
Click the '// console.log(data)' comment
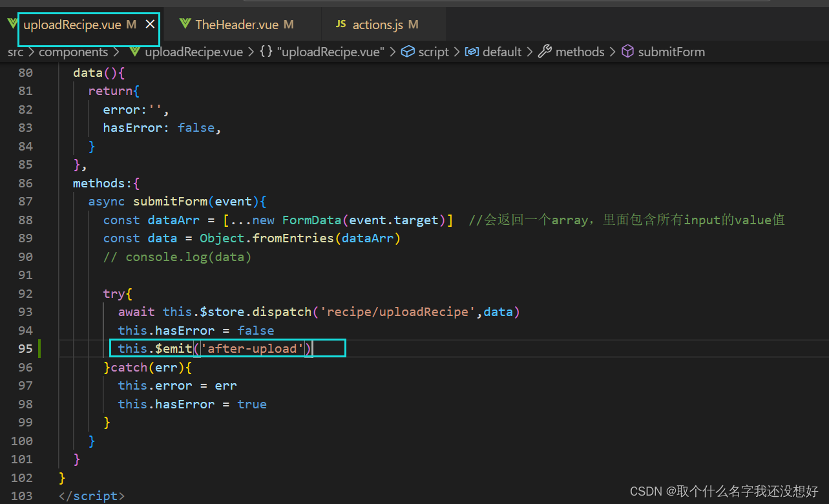point(177,257)
